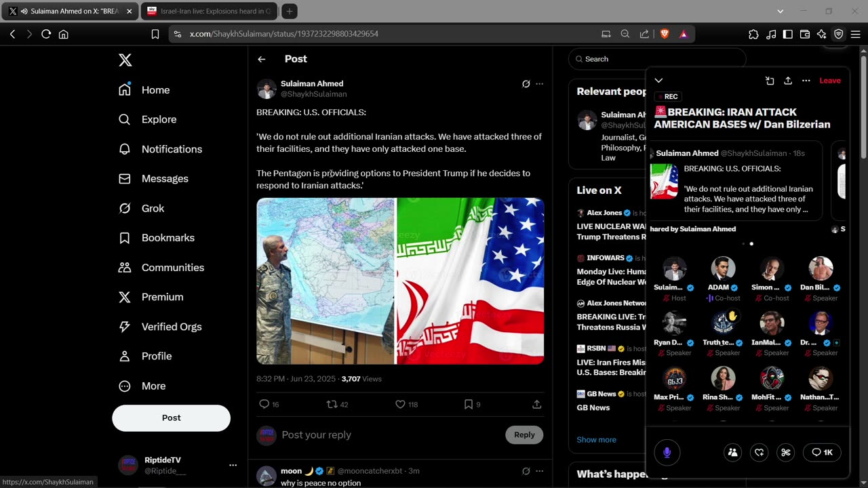Open the Iran and US flags image
Viewport: 868px width, 488px height.
pyautogui.click(x=470, y=281)
